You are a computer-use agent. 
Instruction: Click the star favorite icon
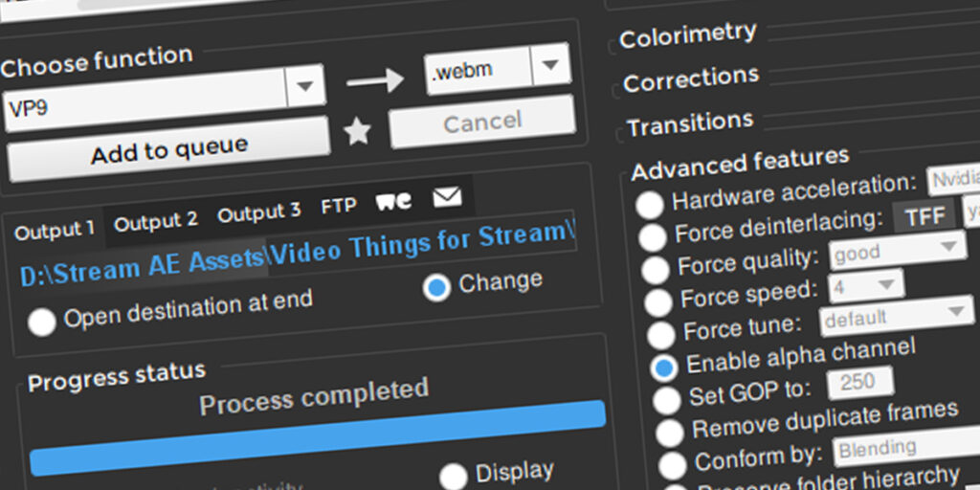pos(358,132)
